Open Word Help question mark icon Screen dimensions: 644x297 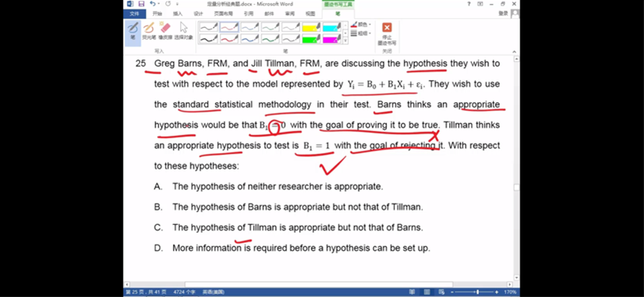point(469,4)
